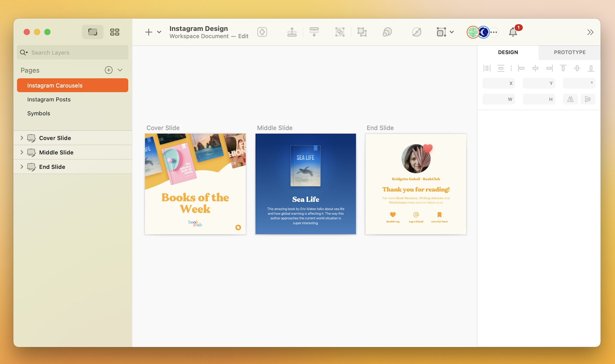
Task: Group the selected layers from the toolbar
Action: click(340, 32)
